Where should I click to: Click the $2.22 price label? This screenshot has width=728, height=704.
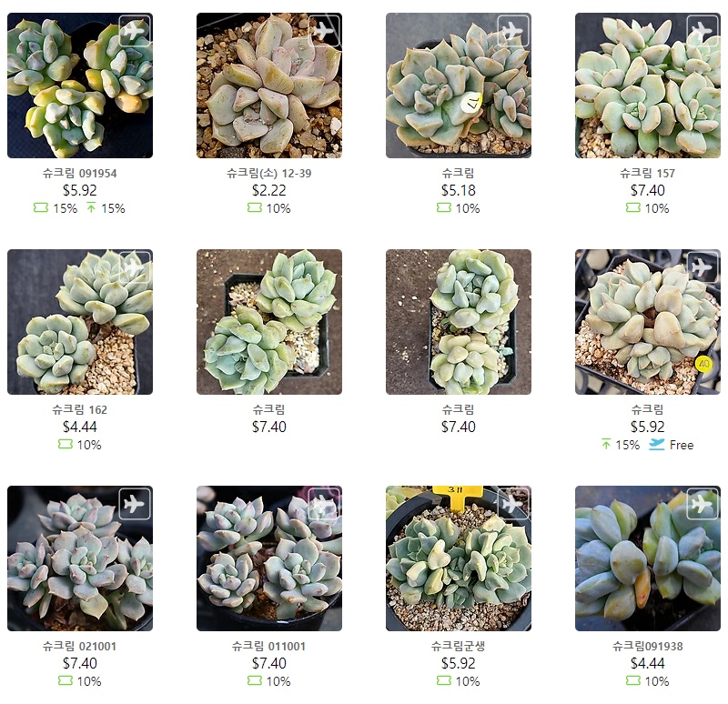[269, 190]
